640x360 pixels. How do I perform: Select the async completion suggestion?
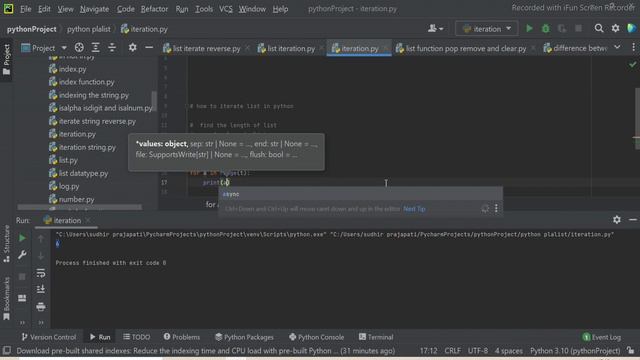pos(360,194)
